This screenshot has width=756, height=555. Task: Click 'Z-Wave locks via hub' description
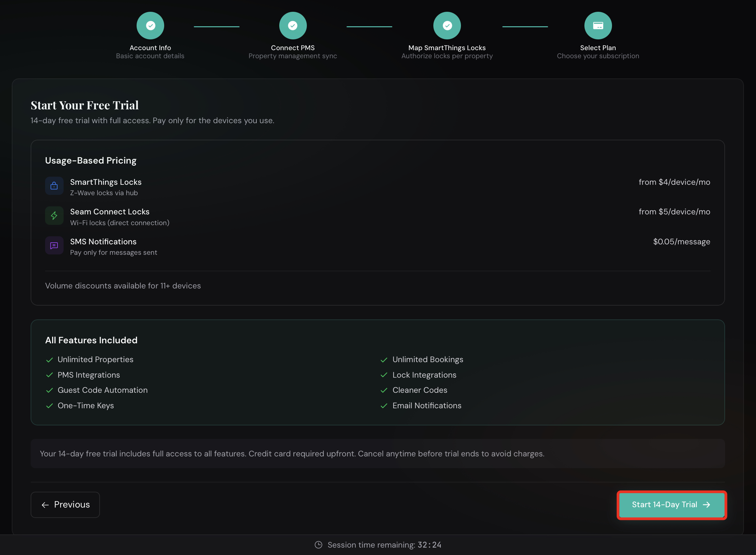click(104, 193)
